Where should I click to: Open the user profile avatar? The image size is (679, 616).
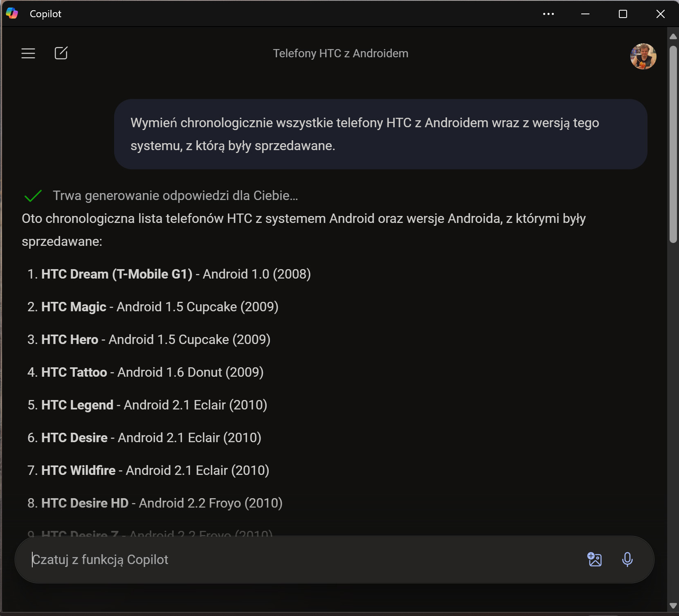pos(643,56)
